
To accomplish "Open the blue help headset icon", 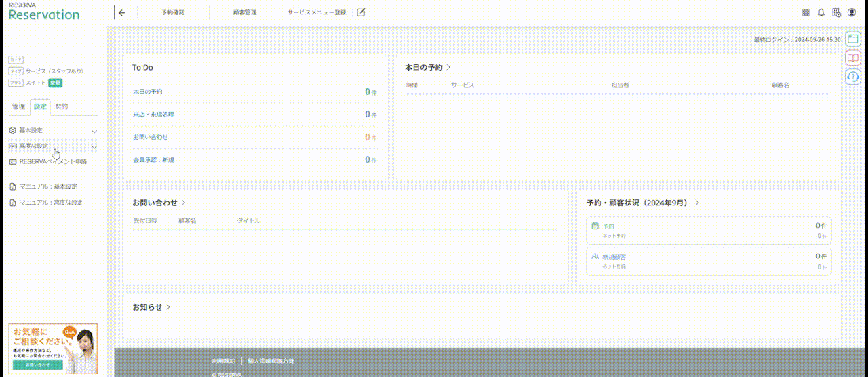I will click(x=852, y=77).
